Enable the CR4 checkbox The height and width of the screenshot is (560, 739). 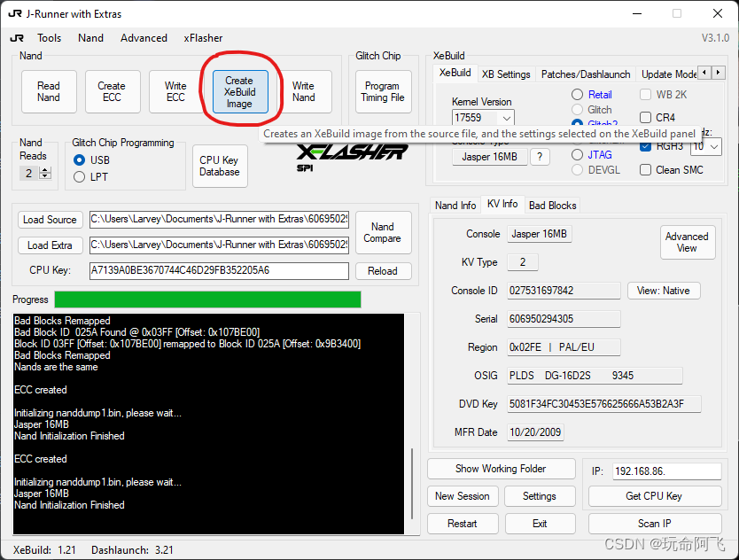(646, 117)
